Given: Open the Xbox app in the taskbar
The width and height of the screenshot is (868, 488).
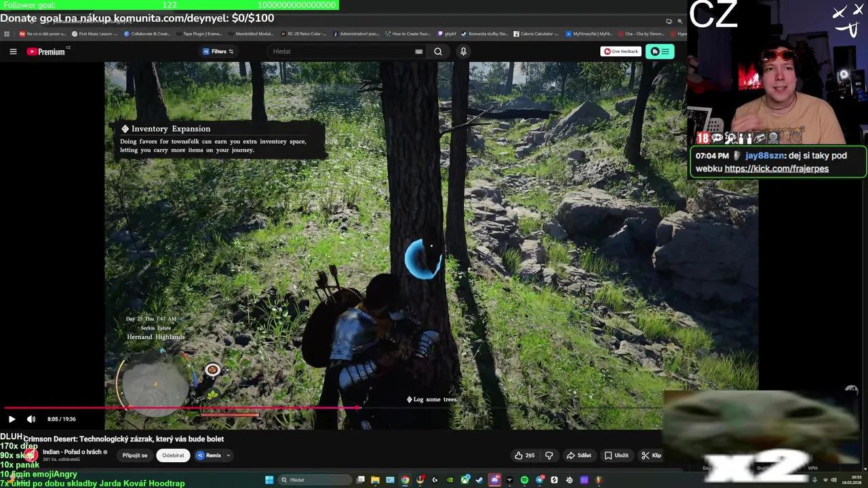Looking at the screenshot, I should [x=465, y=480].
